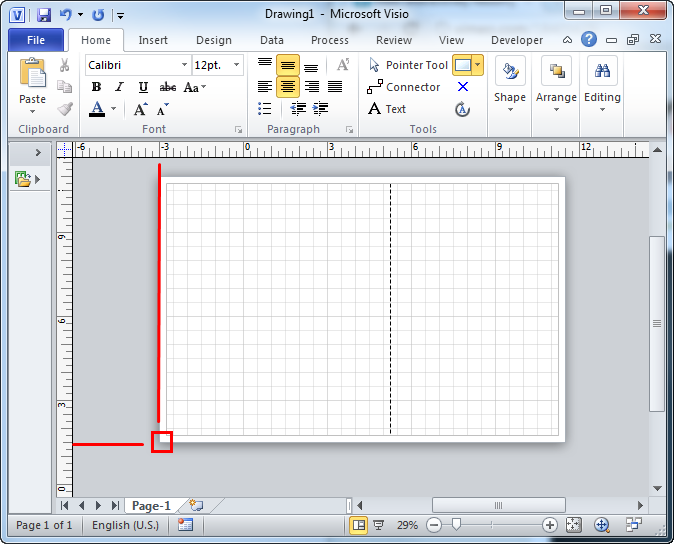Insert a new page using the tab icon
Image resolution: width=674 pixels, height=544 pixels.
[196, 506]
